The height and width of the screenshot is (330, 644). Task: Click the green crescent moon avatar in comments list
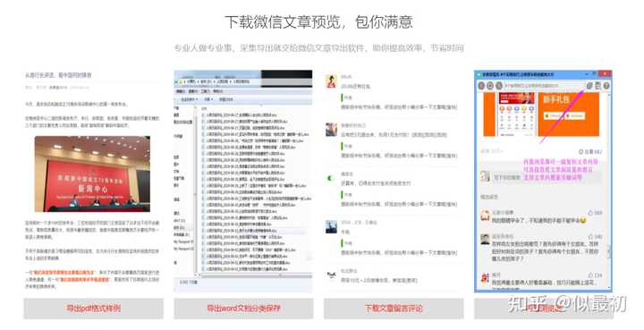coord(330,178)
